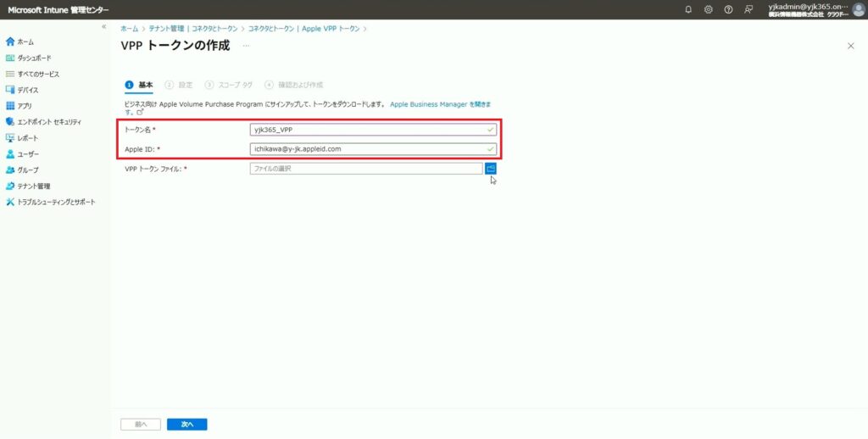Go to the スコープ タグ step tab
868x439 pixels.
tap(228, 85)
